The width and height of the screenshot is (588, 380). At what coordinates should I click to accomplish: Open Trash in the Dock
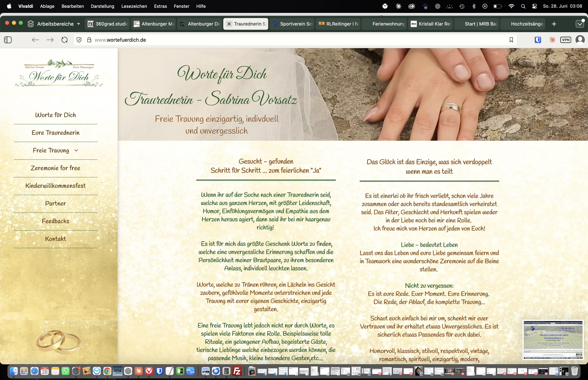[575, 371]
